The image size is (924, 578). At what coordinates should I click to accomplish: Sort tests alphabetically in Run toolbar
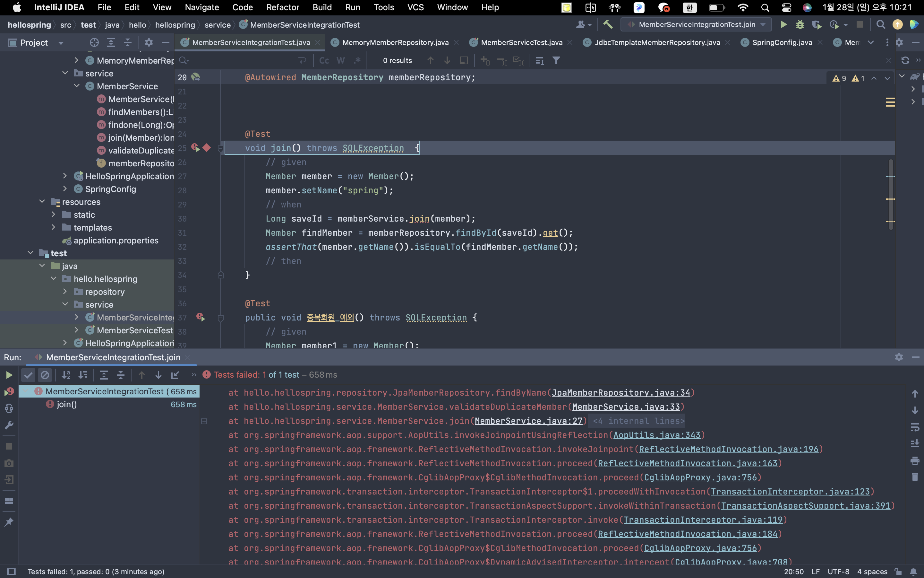coord(66,375)
